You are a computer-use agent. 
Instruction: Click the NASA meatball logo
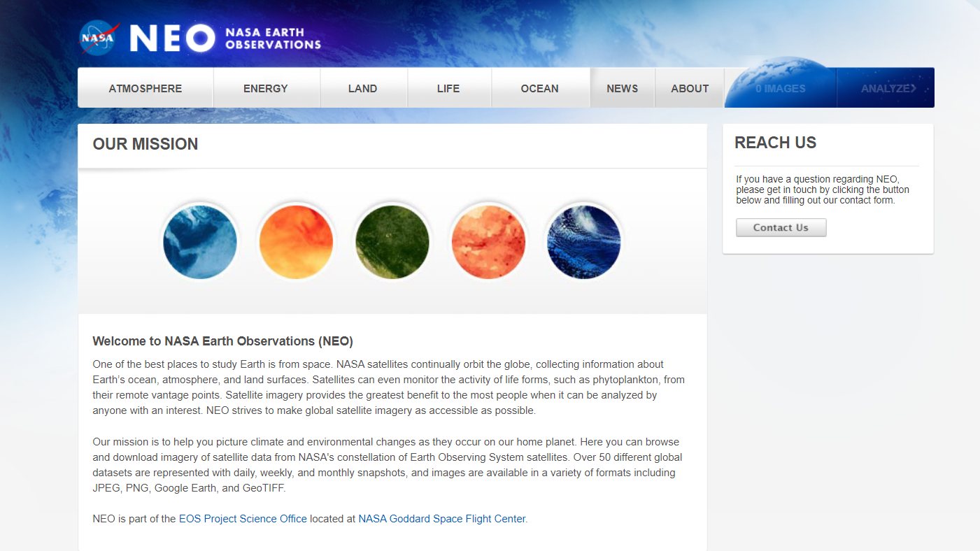pyautogui.click(x=99, y=38)
